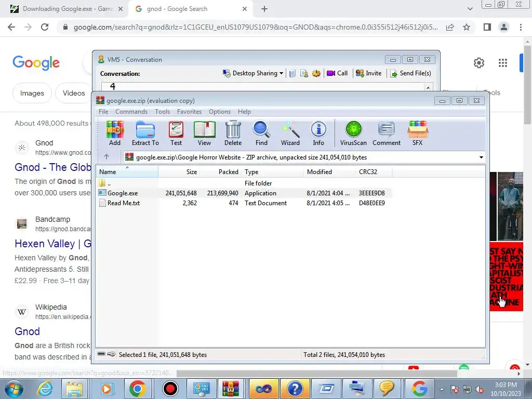Open Google settings gear icon
This screenshot has width=532, height=399.
tap(478, 63)
